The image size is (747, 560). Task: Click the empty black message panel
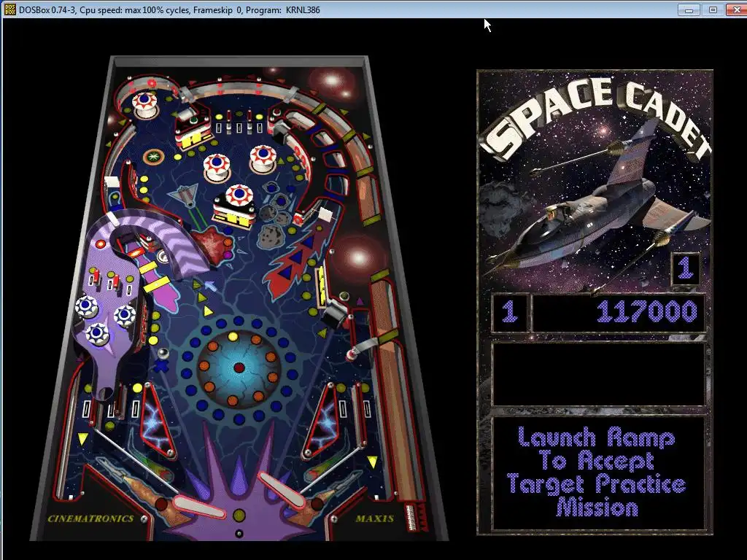point(598,374)
